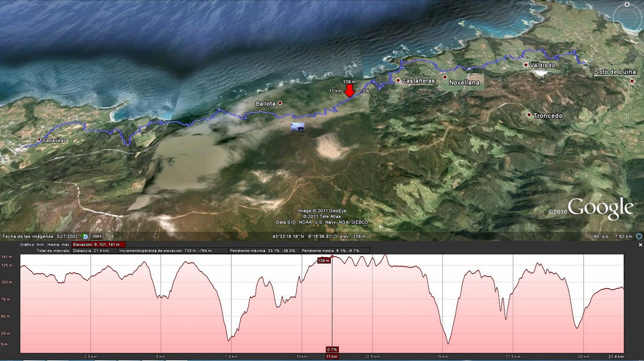Click the 2.5 km axis label
Viewport: 644px width, 361px height.
pyautogui.click(x=90, y=357)
